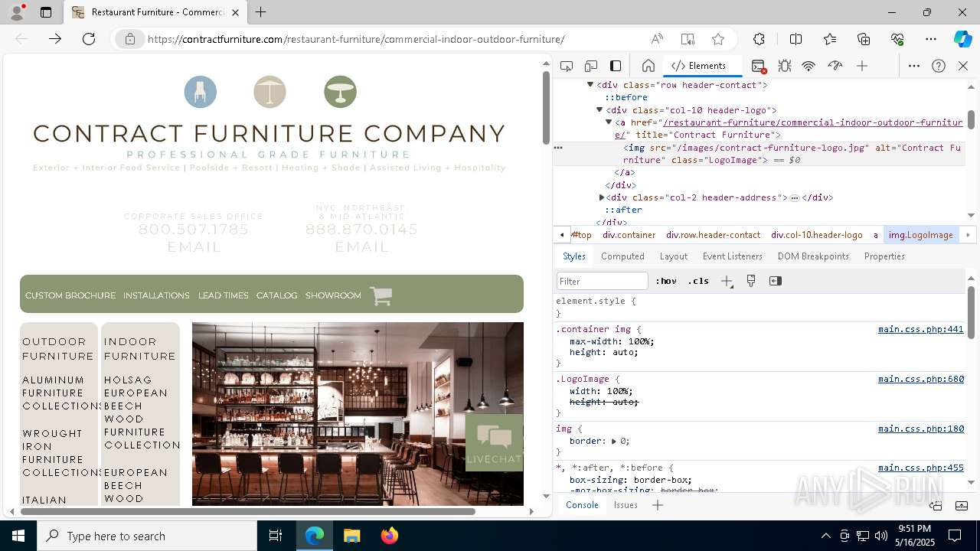
Task: Click the table logo circle icon
Action: [340, 92]
